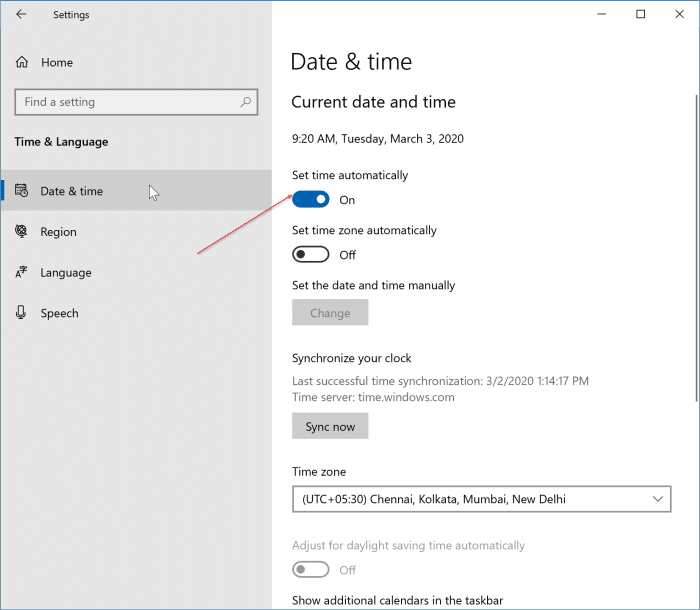Click the Date & time page title

(x=351, y=62)
